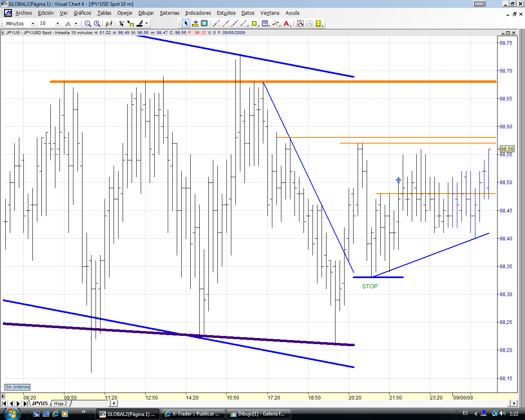This screenshot has height=420, width=525.
Task: Select the color pencil tool icon
Action: 140,24
